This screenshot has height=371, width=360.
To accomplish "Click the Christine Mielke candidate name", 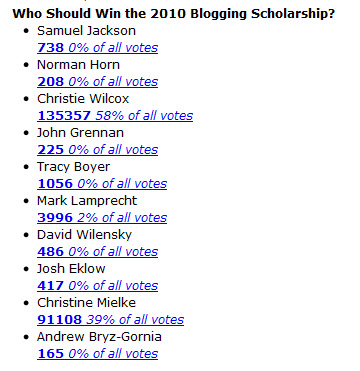I will pos(86,303).
